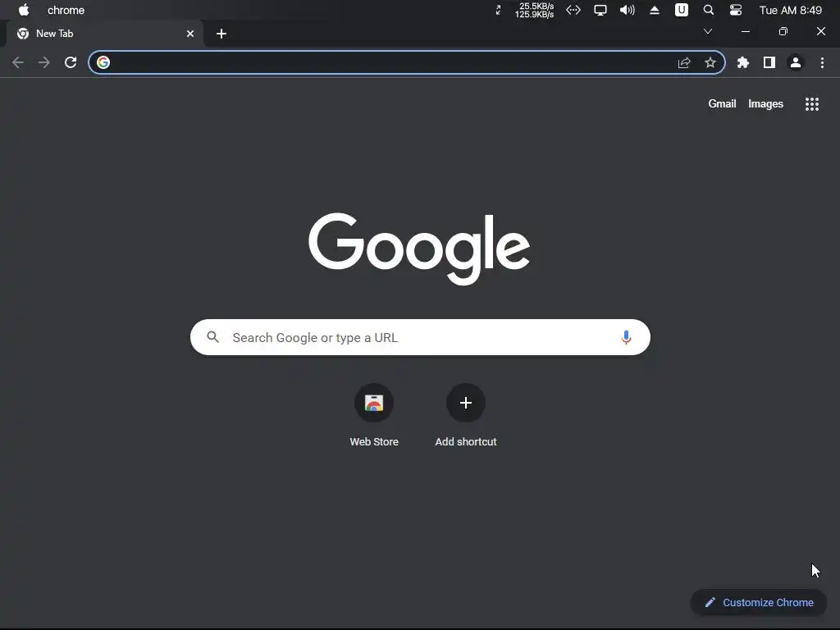Click the volume icon in menu bar
Screen dimensions: 840x630
pos(627,10)
